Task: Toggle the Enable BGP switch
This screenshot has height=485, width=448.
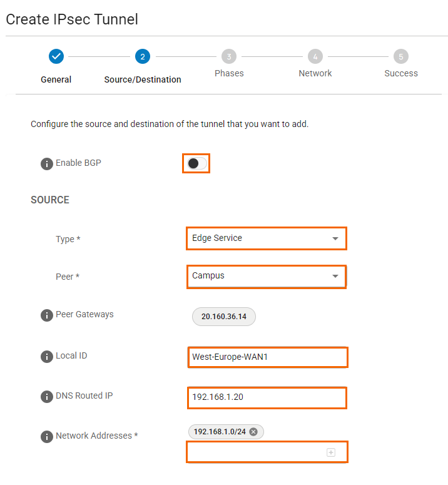Action: 196,163
